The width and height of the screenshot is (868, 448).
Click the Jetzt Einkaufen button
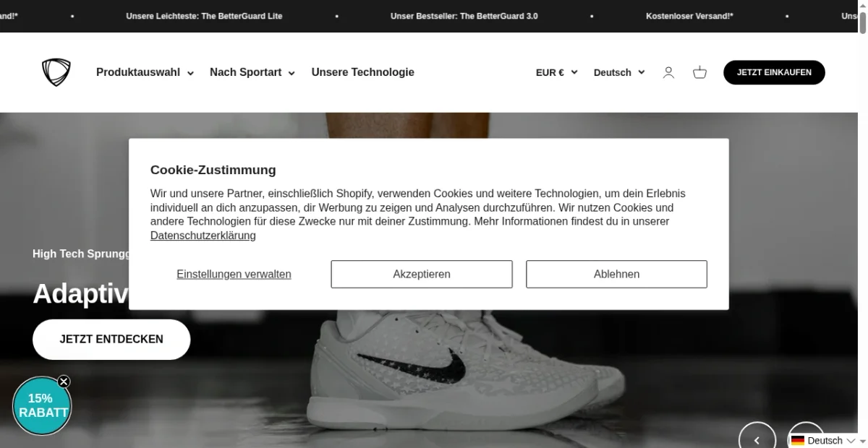pos(774,72)
